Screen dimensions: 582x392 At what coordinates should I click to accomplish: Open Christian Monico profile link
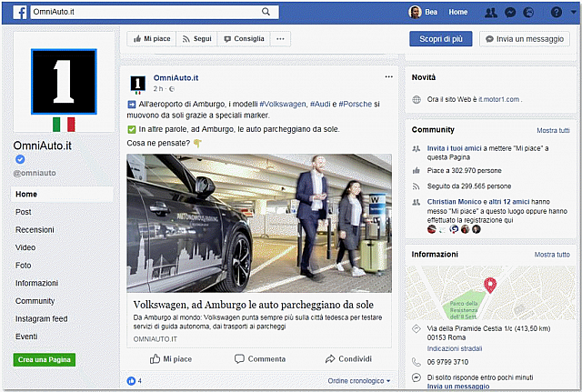(x=454, y=202)
